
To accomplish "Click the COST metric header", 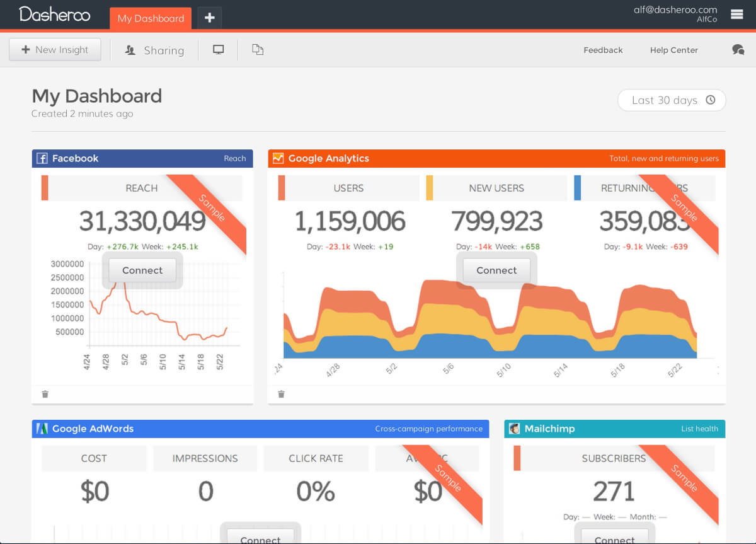I will tap(94, 458).
